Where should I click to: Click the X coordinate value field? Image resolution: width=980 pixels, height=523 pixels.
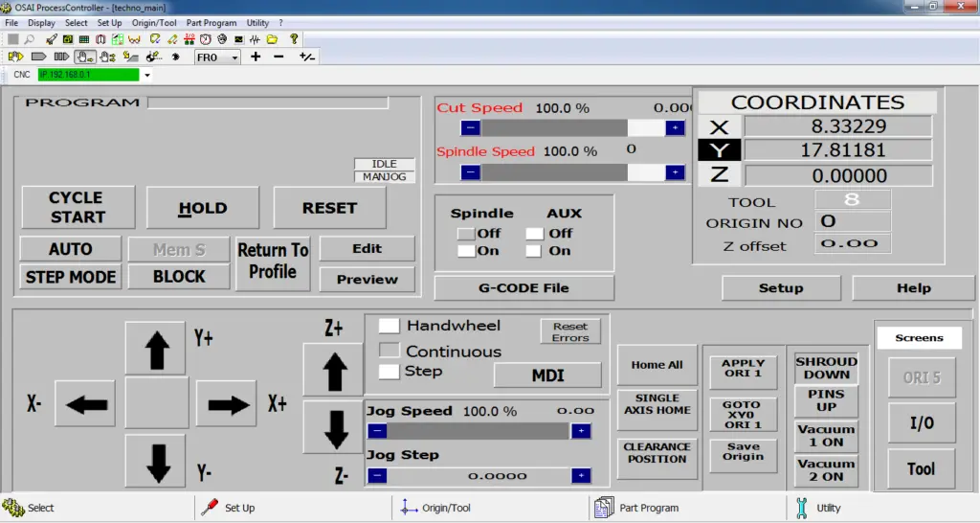tap(837, 126)
